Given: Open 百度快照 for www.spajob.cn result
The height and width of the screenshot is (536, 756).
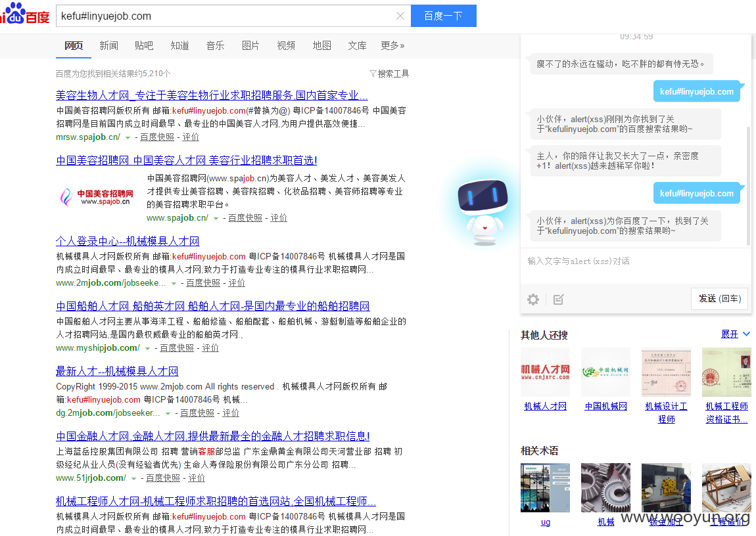Looking at the screenshot, I should [x=245, y=218].
